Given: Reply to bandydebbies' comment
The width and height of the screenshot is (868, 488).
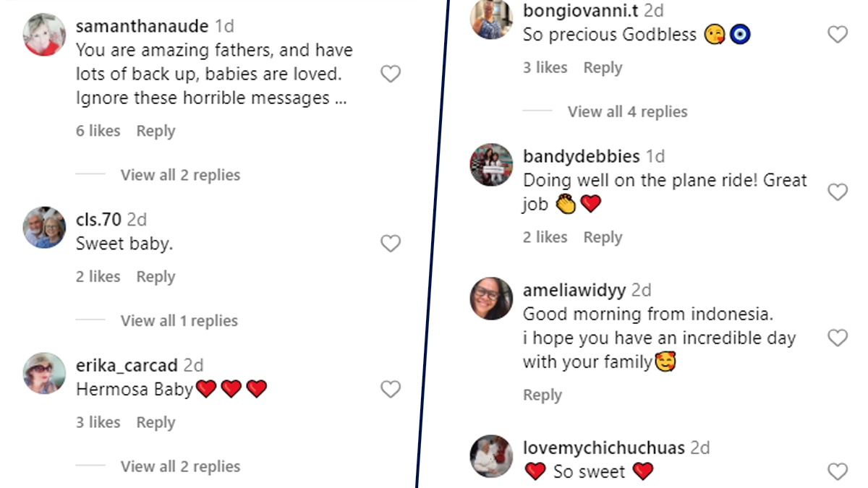Looking at the screenshot, I should click(x=603, y=238).
